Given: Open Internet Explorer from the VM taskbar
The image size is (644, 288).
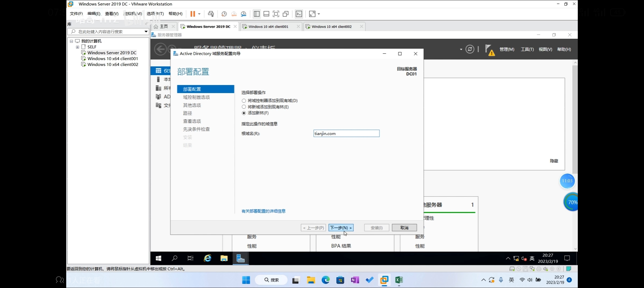Looking at the screenshot, I should (207, 258).
